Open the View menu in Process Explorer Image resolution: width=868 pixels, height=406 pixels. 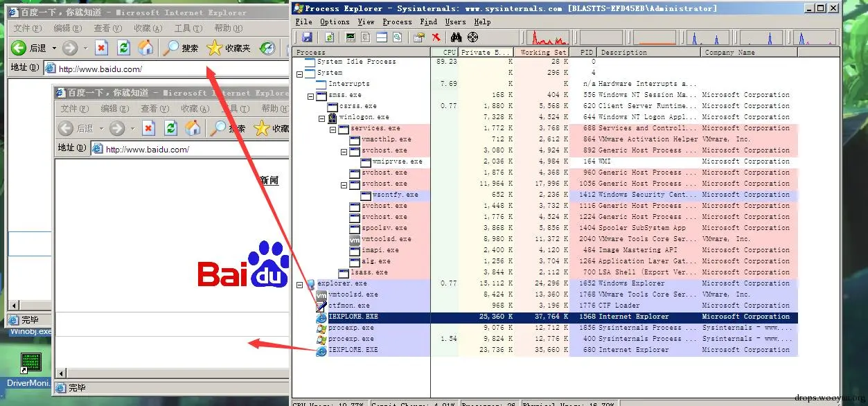coord(366,21)
